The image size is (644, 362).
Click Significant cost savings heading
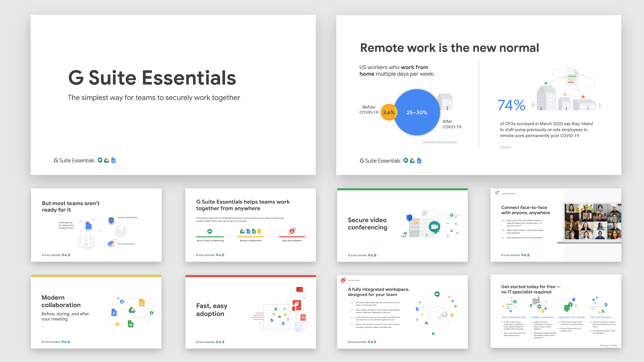pyautogui.click(x=572, y=317)
